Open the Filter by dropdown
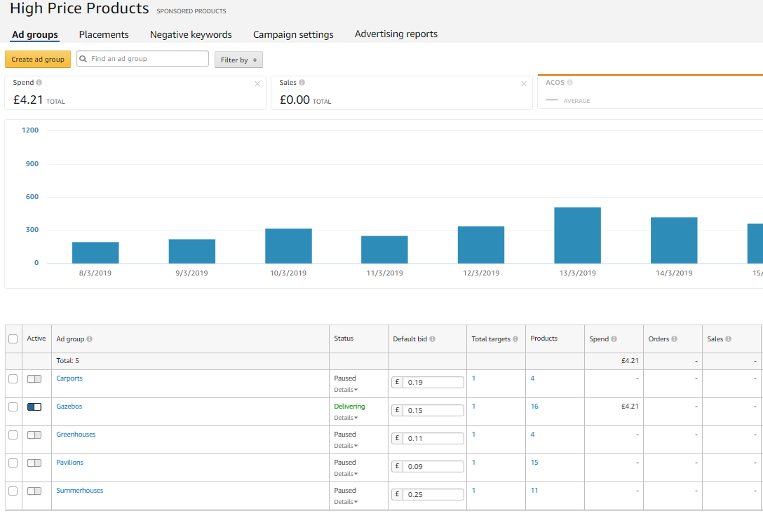The image size is (763, 532). (238, 60)
